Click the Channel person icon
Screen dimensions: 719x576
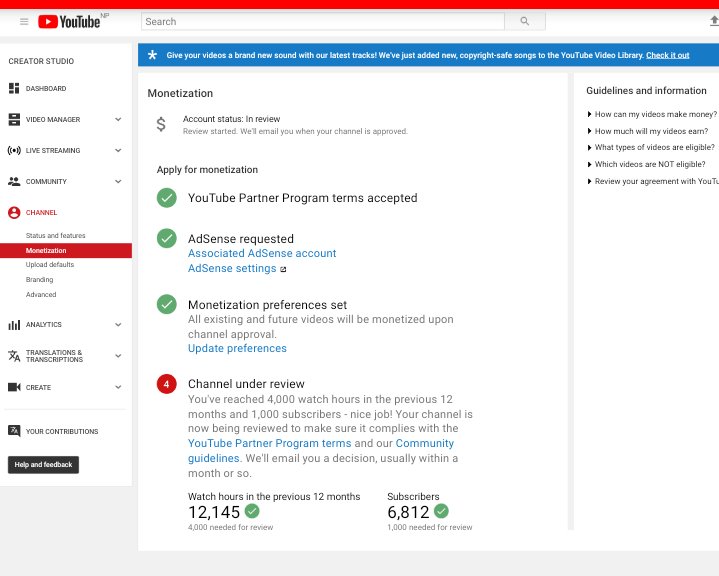point(14,212)
